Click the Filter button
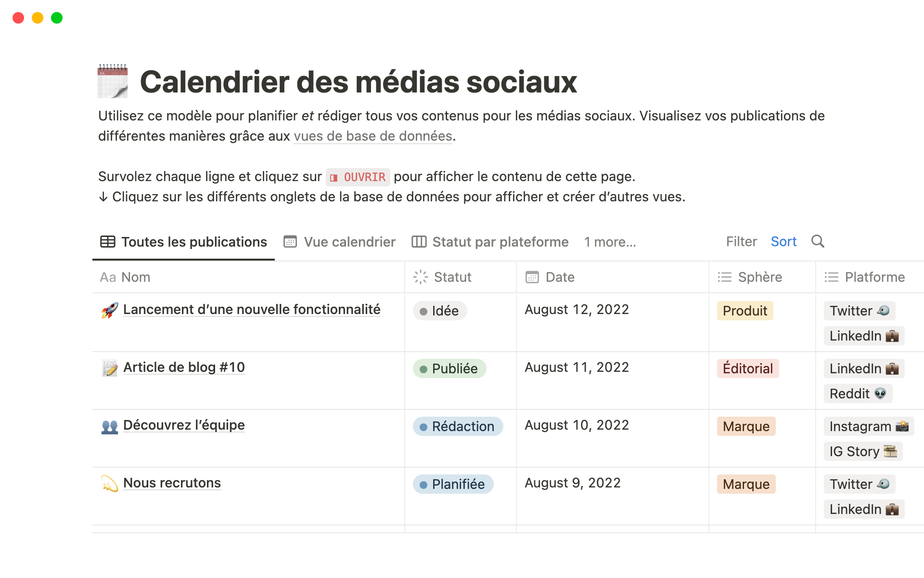 pyautogui.click(x=741, y=242)
